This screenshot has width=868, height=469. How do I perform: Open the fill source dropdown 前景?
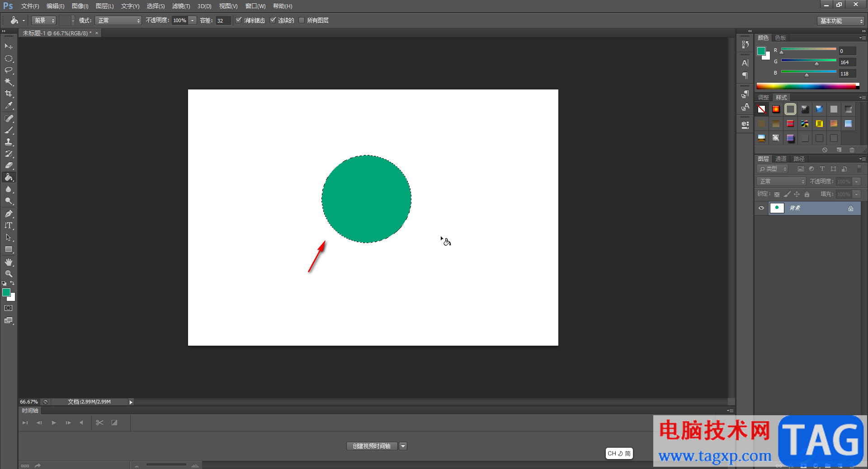point(44,20)
